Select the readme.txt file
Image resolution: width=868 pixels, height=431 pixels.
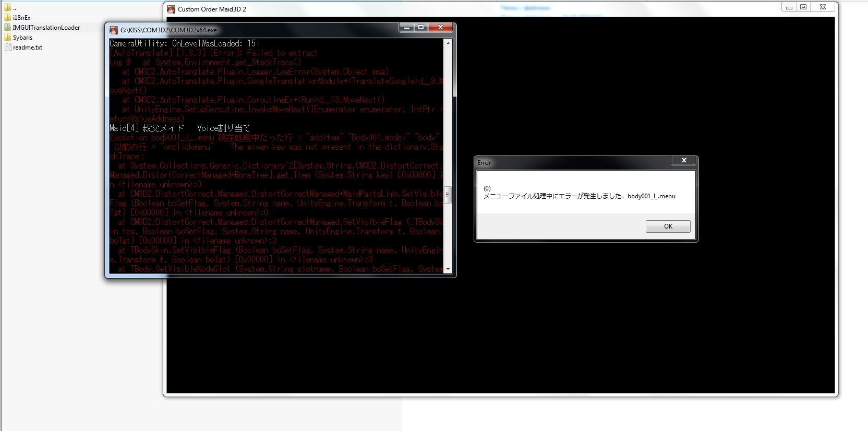click(x=28, y=47)
